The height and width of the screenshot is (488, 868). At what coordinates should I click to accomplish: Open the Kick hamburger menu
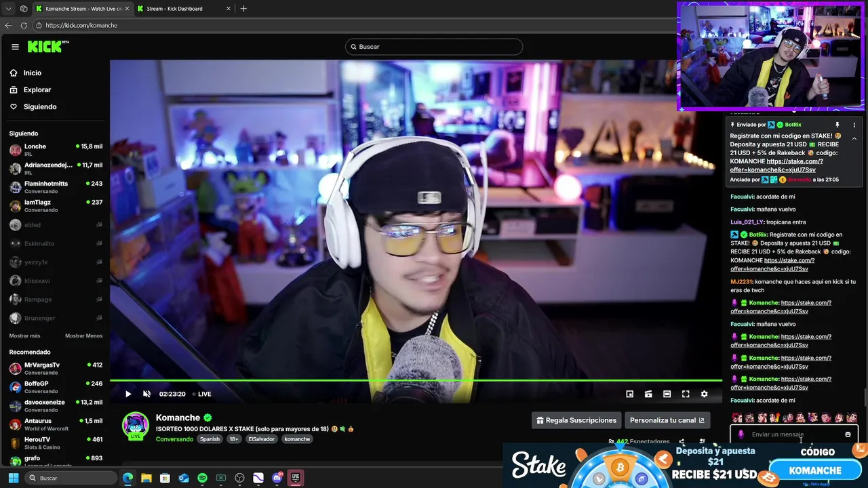(15, 47)
